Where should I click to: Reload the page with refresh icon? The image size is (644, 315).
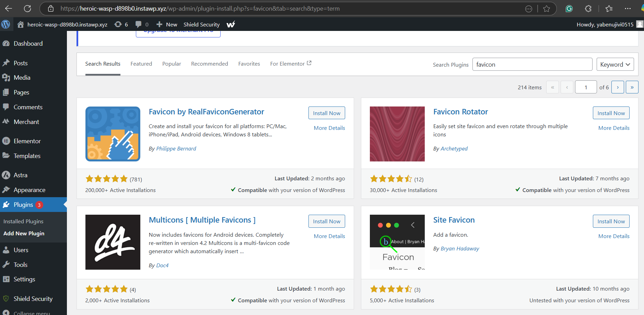(x=27, y=9)
